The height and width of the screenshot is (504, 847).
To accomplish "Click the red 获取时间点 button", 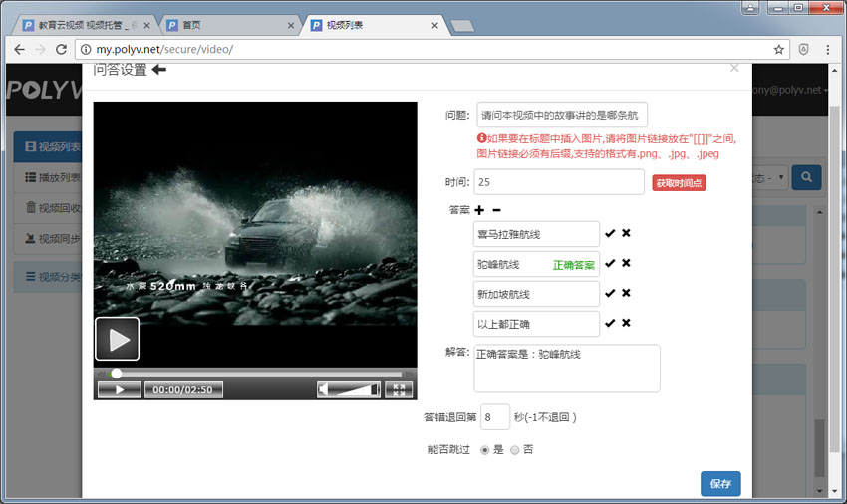I will pyautogui.click(x=679, y=183).
